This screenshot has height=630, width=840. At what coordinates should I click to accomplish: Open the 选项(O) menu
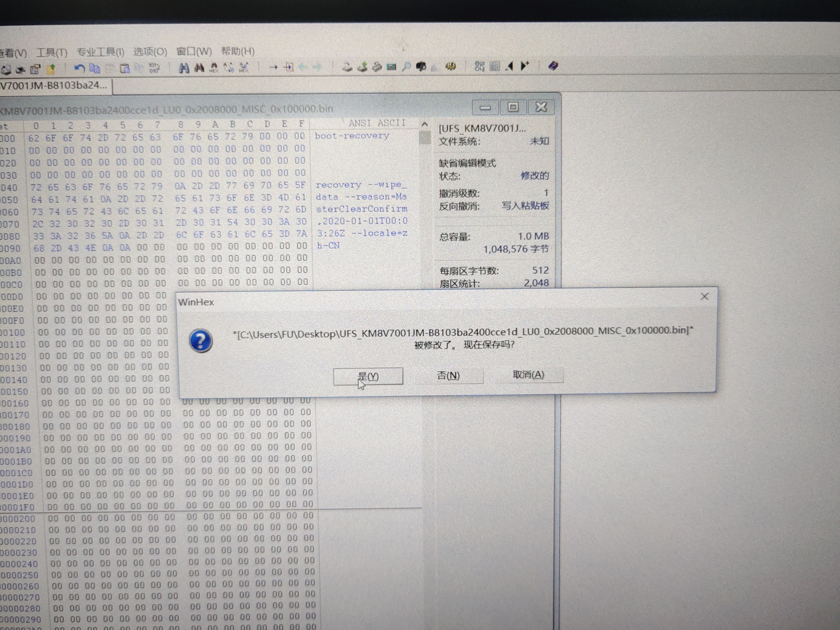[150, 52]
